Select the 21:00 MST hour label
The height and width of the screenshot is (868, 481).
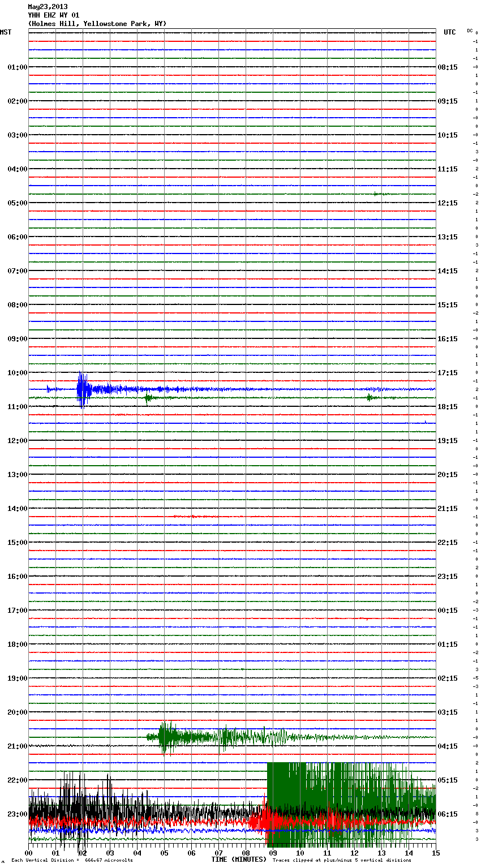pyautogui.click(x=18, y=746)
